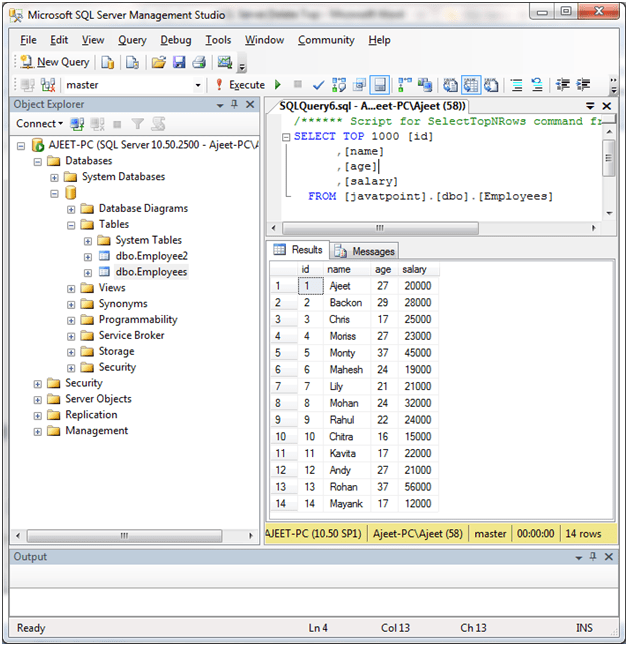628x646 pixels.
Task: Select the Views folder
Action: click(112, 288)
